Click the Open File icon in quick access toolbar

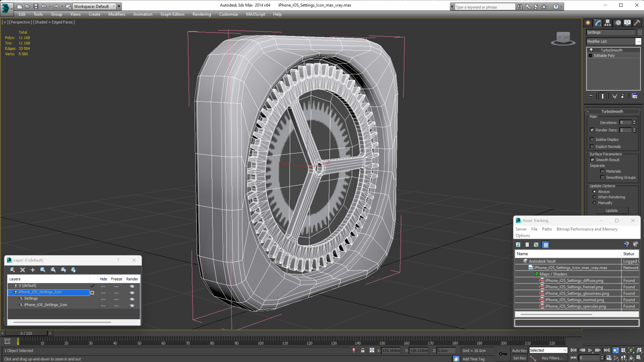tap(28, 6)
